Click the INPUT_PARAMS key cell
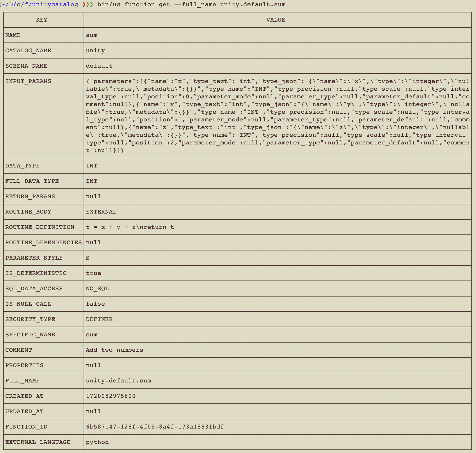Screen dimensions: 476x453 tap(44, 116)
